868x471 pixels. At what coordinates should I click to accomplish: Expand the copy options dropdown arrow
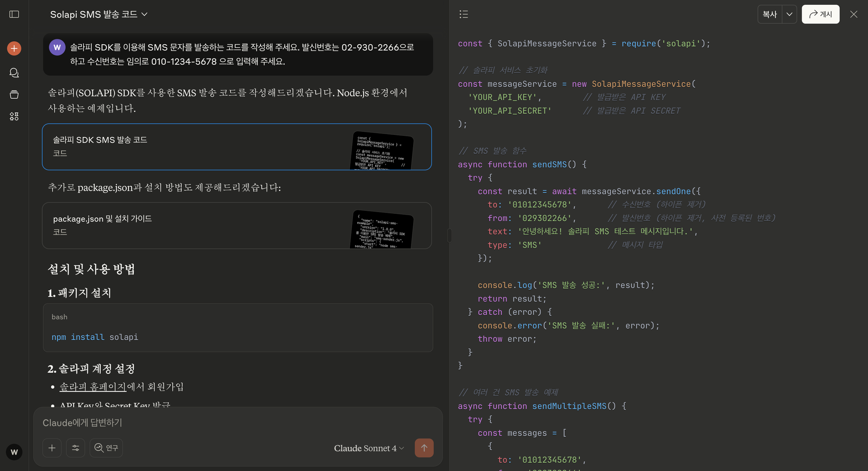789,14
